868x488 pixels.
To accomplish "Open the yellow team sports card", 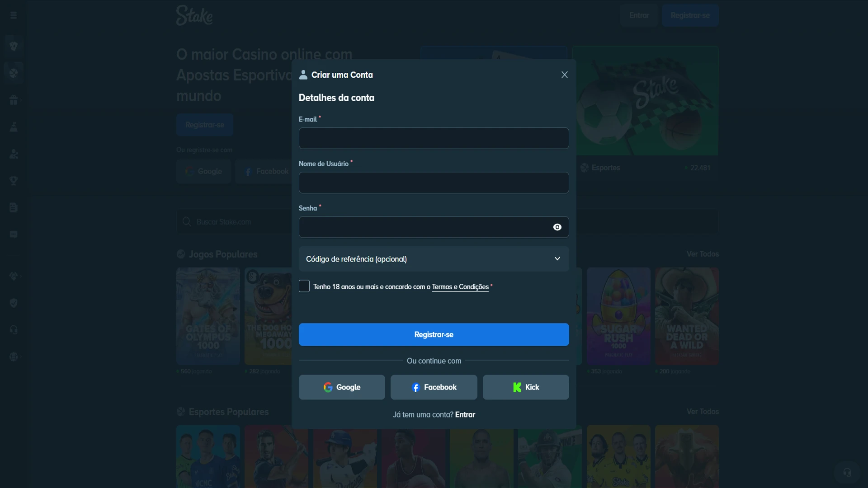I will pyautogui.click(x=618, y=456).
